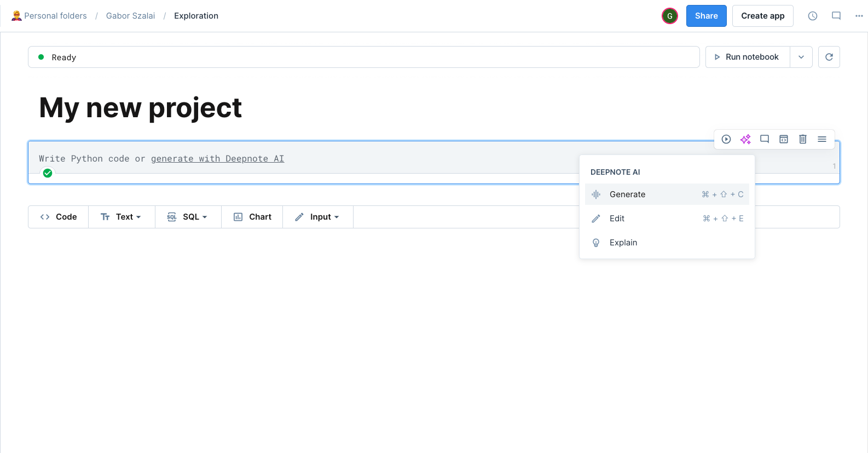Click the user avatar G
The width and height of the screenshot is (868, 453).
tap(670, 16)
